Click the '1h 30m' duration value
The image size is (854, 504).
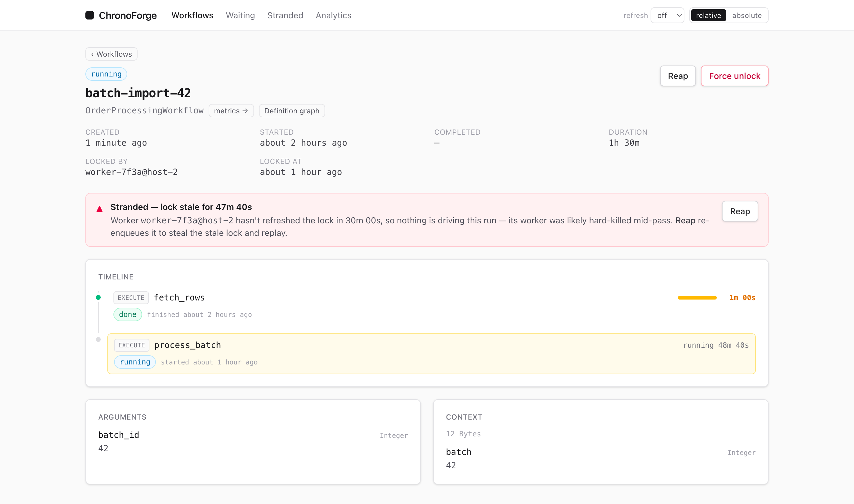pyautogui.click(x=624, y=143)
